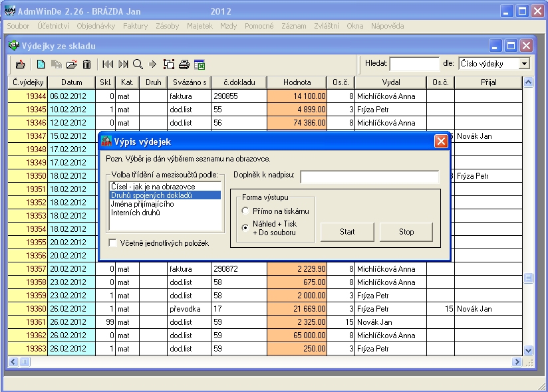Viewport: 548px width, 392px height.
Task: Select Náhled + Tisk + Do souboru option
Action: click(x=245, y=228)
